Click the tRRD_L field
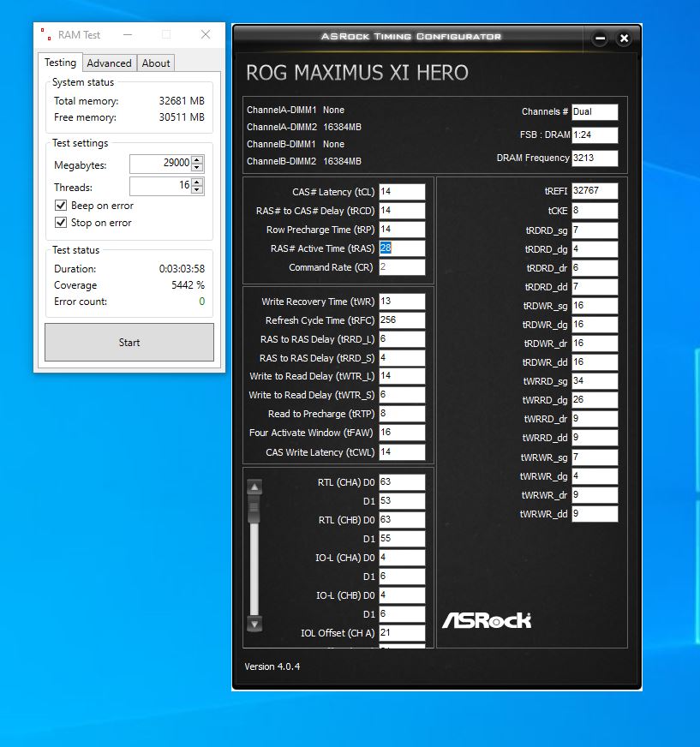 [402, 338]
